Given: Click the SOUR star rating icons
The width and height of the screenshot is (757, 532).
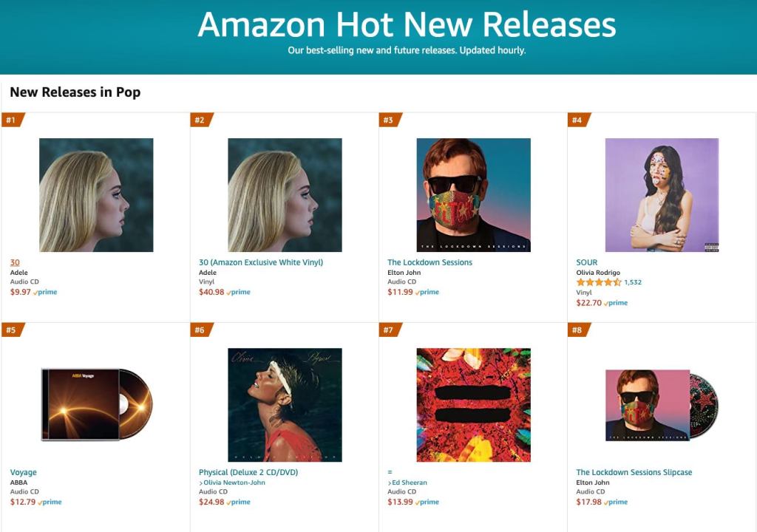Looking at the screenshot, I should click(x=599, y=282).
